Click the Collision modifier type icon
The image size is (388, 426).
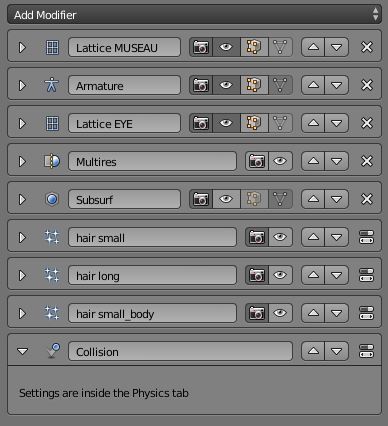point(53,351)
